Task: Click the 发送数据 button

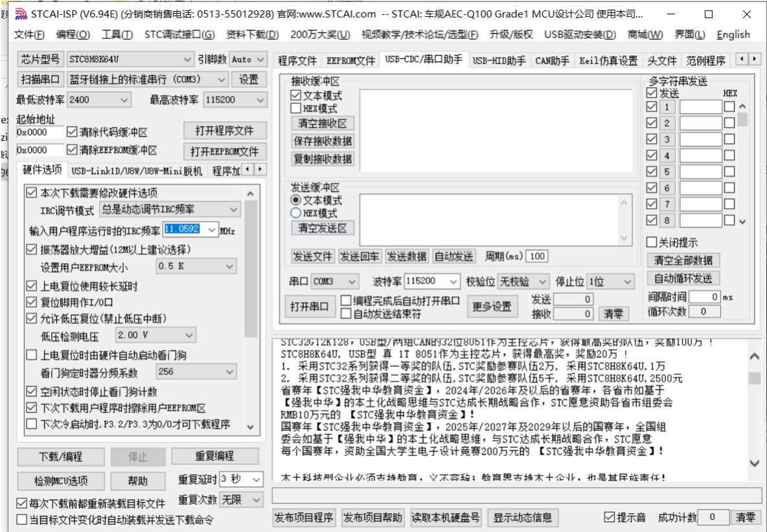Action: click(x=406, y=257)
